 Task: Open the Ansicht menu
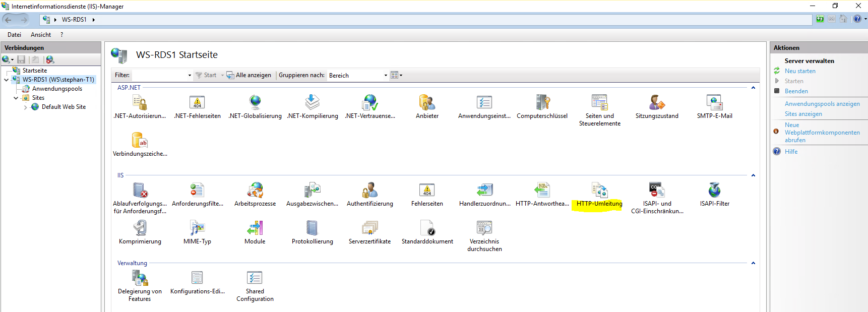pos(41,35)
